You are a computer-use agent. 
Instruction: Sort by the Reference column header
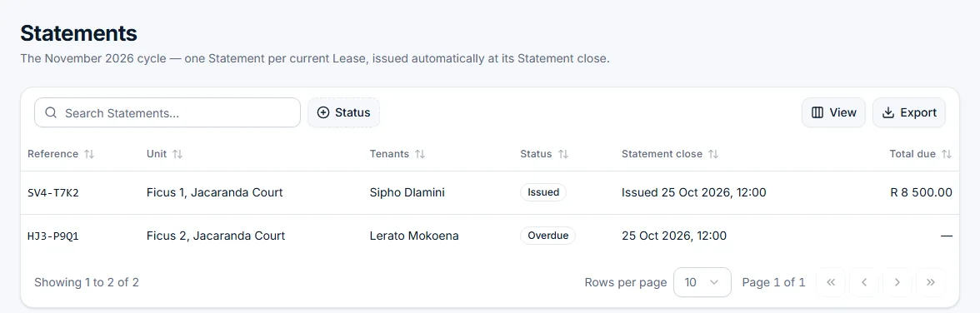click(x=61, y=154)
